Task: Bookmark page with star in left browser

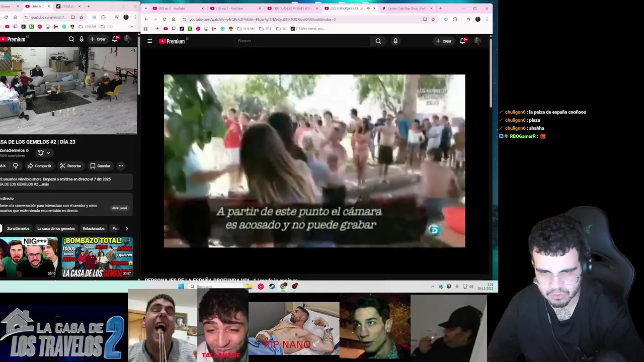Action: (81, 17)
